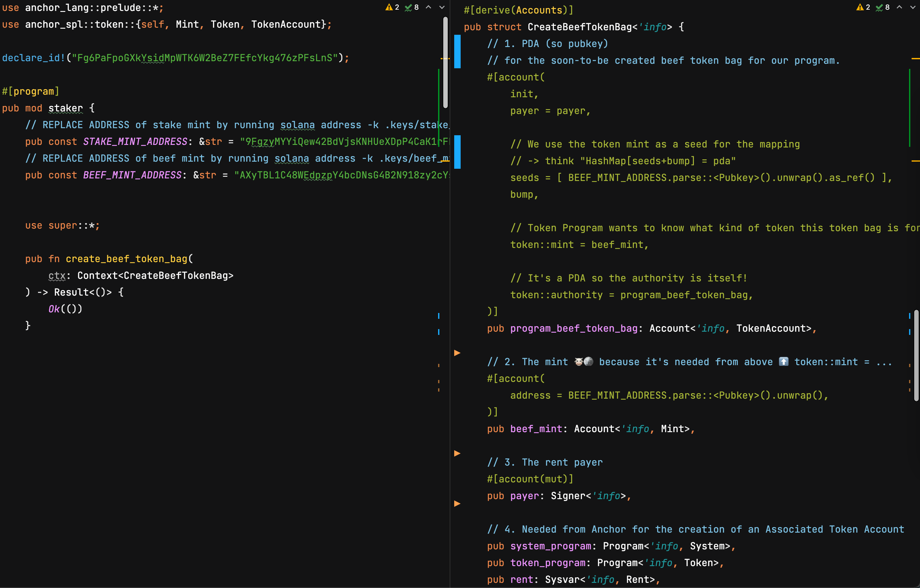Click 'Context<CreateBeefTokenBag>' in the function signature

coord(156,276)
